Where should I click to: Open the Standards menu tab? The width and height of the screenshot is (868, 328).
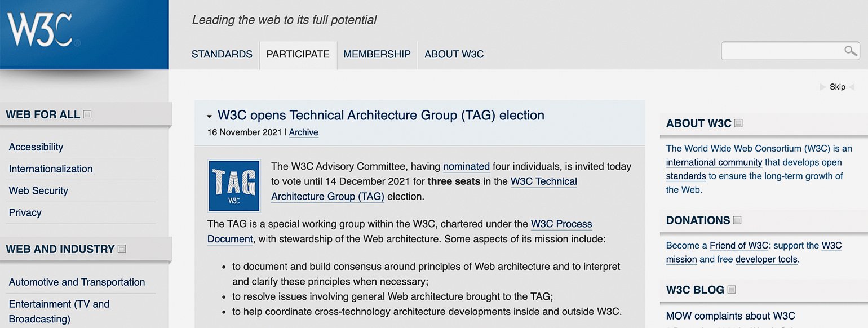[222, 54]
